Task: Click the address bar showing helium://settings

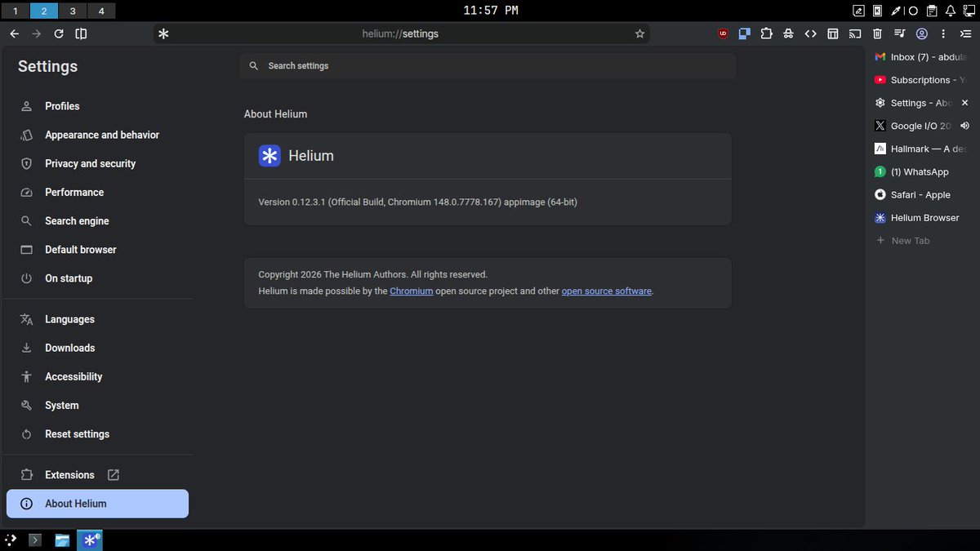Action: point(400,33)
